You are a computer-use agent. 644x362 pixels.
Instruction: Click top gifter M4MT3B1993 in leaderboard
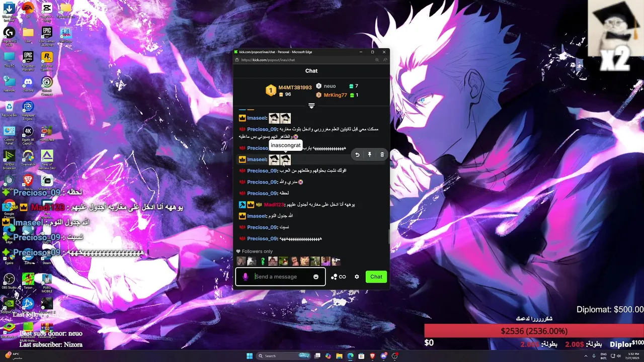[295, 87]
